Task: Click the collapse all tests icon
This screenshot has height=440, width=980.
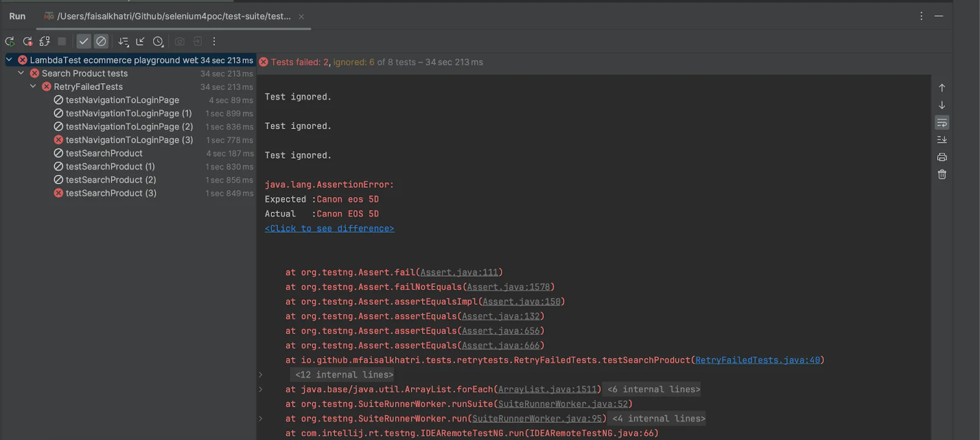Action: [140, 42]
